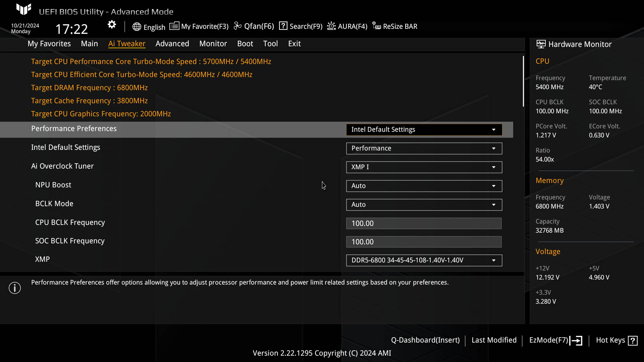The height and width of the screenshot is (362, 644).
Task: Click the 10/21/2024 date text
Action: tap(25, 25)
